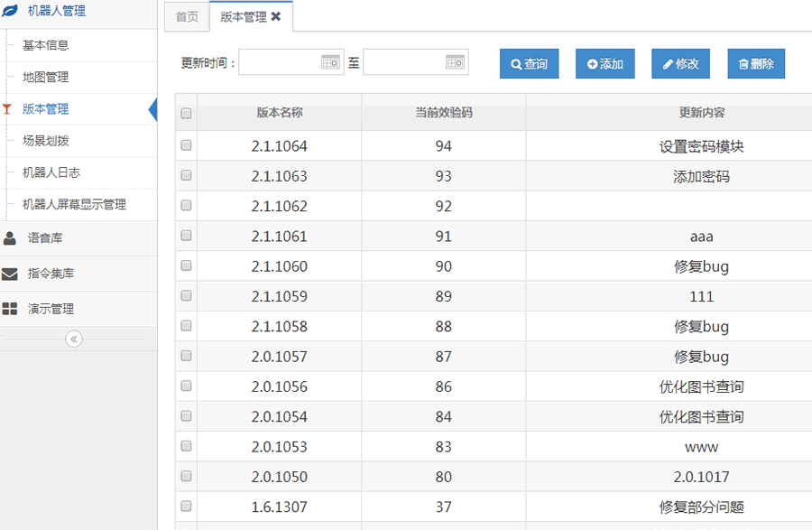Open 地图管理 in the sidebar

pos(45,77)
